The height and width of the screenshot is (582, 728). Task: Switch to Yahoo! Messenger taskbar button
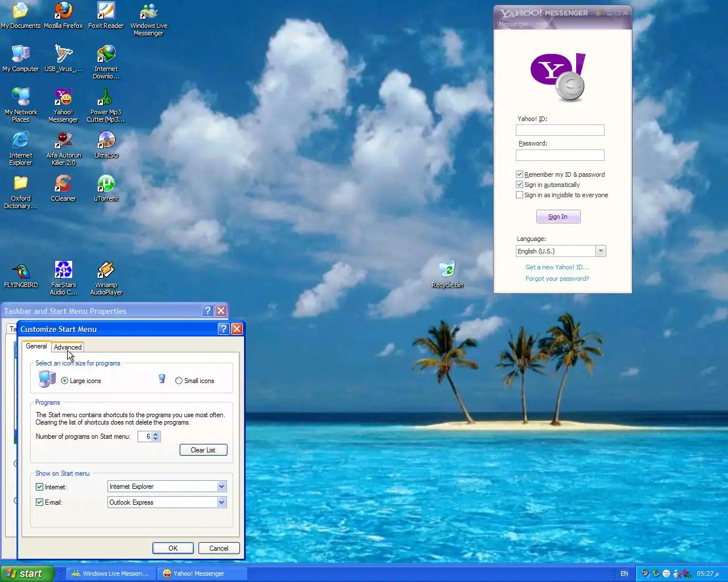click(x=202, y=573)
